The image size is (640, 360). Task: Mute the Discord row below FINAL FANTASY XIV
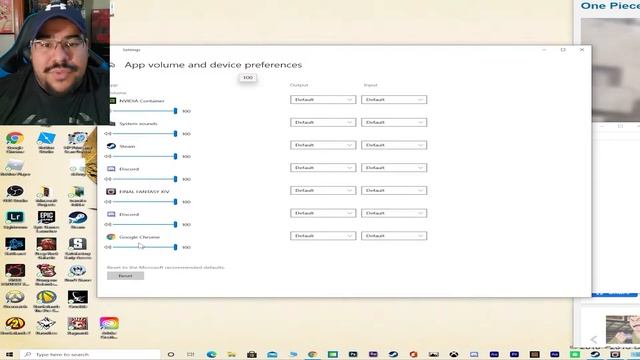[x=108, y=224]
